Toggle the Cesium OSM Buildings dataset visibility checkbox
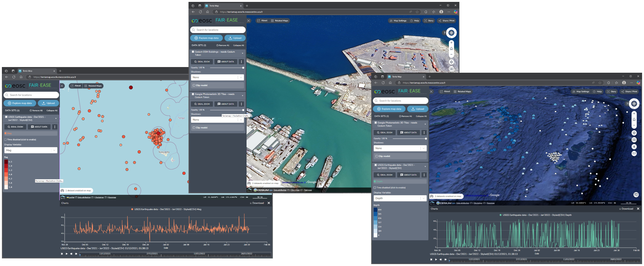Viewport: 644px width, 266px height. coord(193,52)
